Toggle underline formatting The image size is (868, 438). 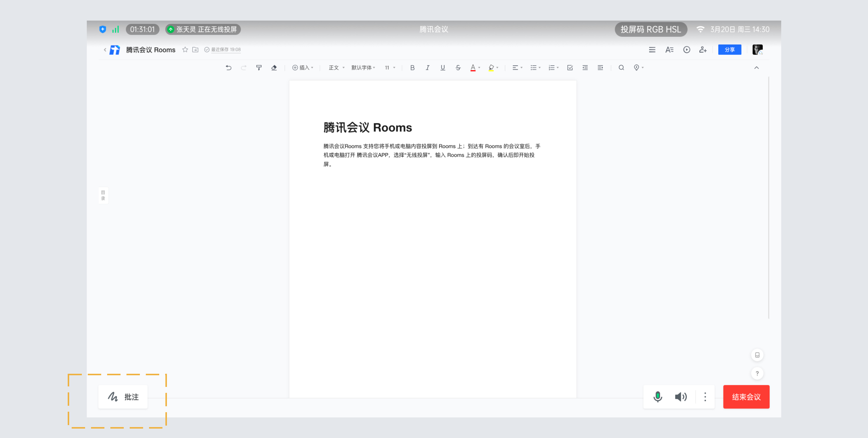pos(443,68)
